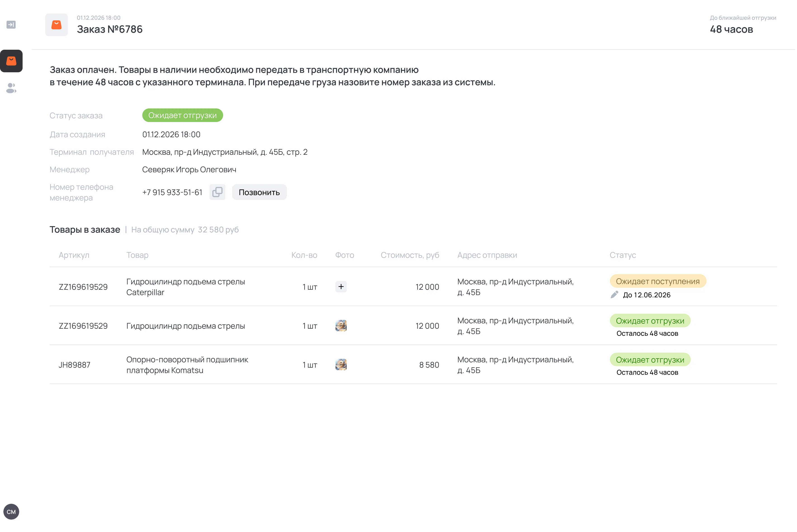
Task: Click the terminal address ending стр. 2
Action: (x=225, y=152)
